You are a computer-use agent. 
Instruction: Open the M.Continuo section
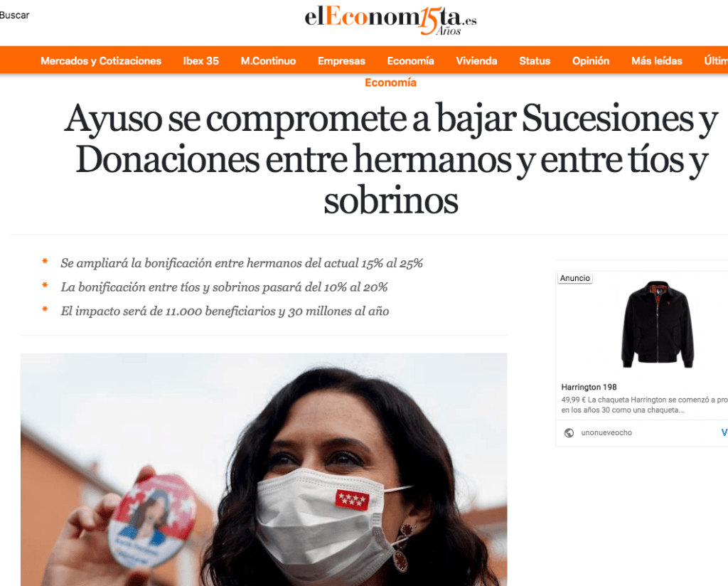click(268, 61)
